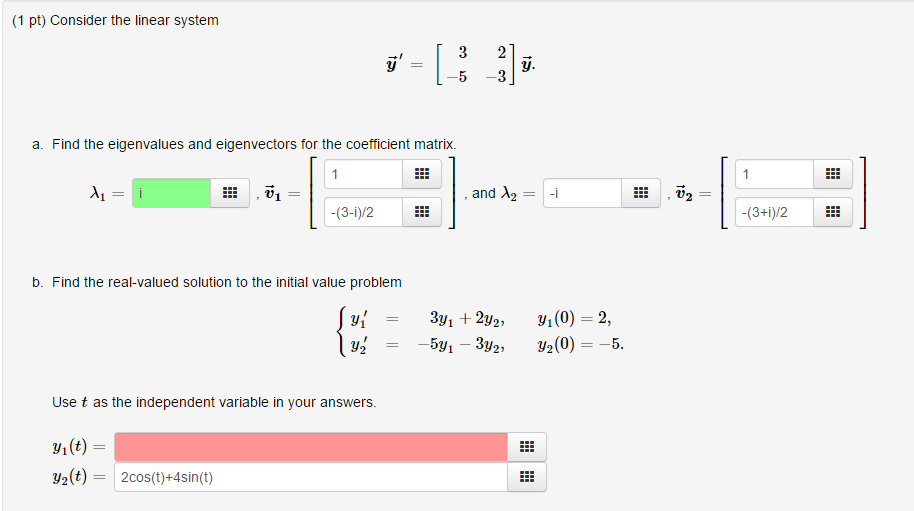Click the 'Use t as the independent variable' text
This screenshot has width=914, height=511.
(214, 402)
